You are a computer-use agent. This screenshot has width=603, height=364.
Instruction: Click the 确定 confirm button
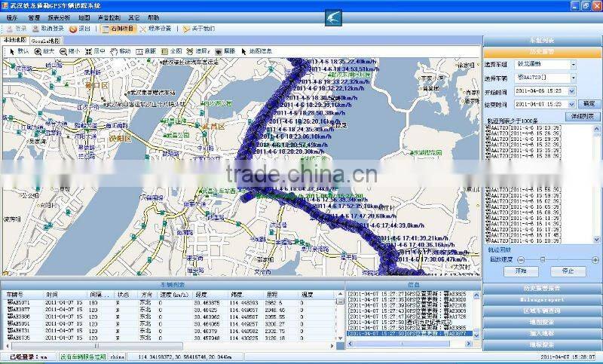click(589, 104)
